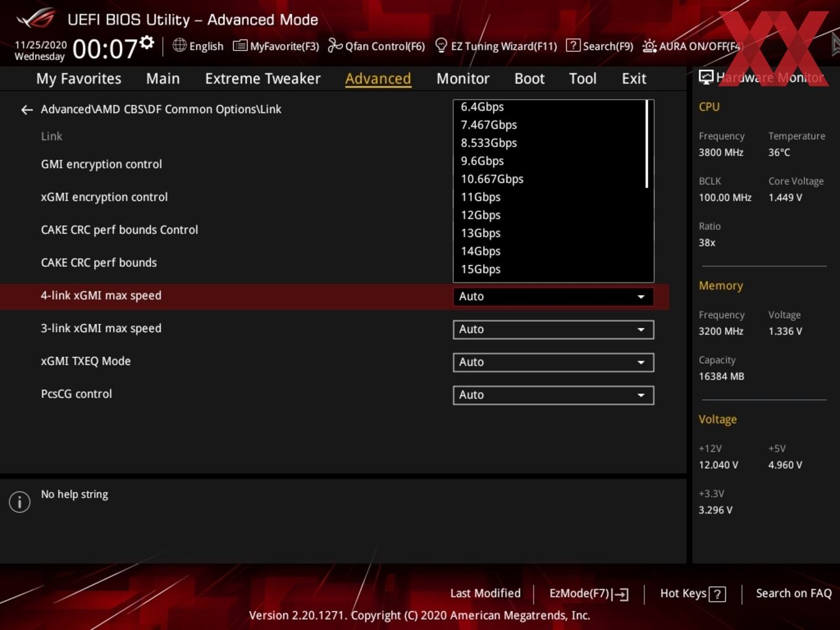Click the back arrow next to the breadcrumb
The height and width of the screenshot is (630, 840).
pyautogui.click(x=27, y=110)
